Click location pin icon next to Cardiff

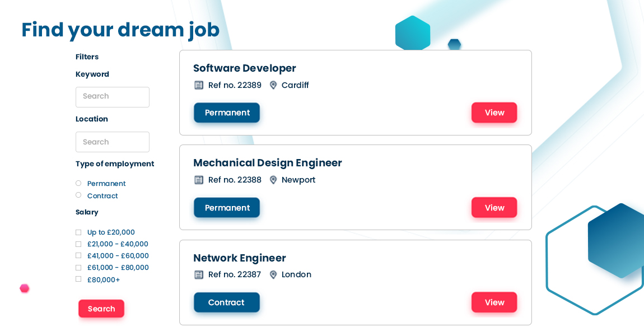[273, 85]
